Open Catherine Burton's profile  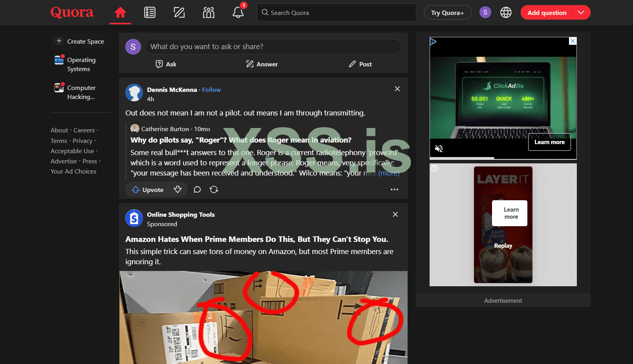(165, 129)
